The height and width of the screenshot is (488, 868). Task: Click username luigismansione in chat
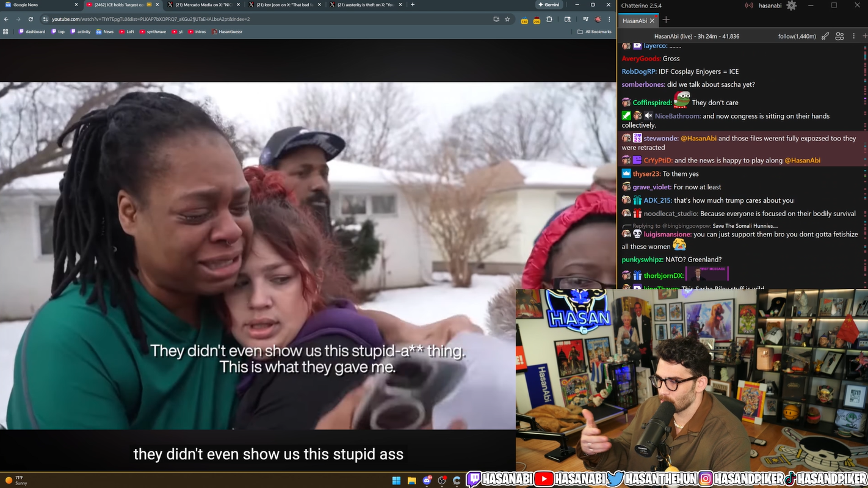click(667, 234)
